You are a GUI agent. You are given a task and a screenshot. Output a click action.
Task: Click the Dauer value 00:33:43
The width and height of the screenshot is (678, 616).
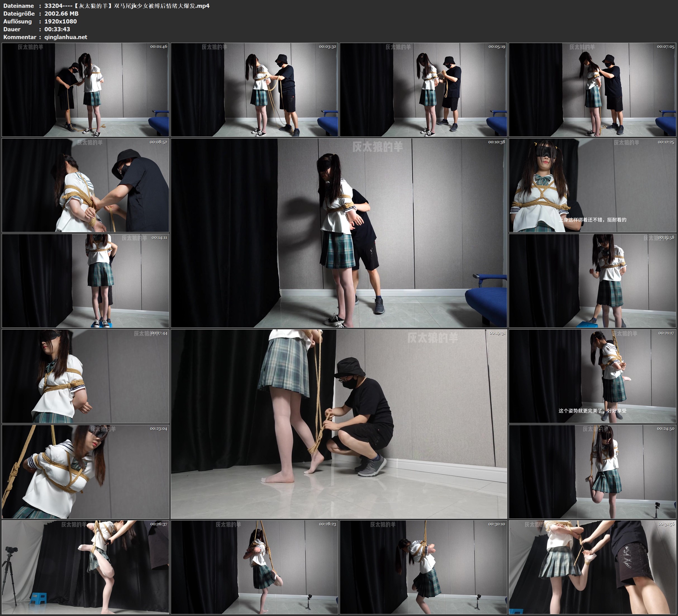click(x=57, y=29)
